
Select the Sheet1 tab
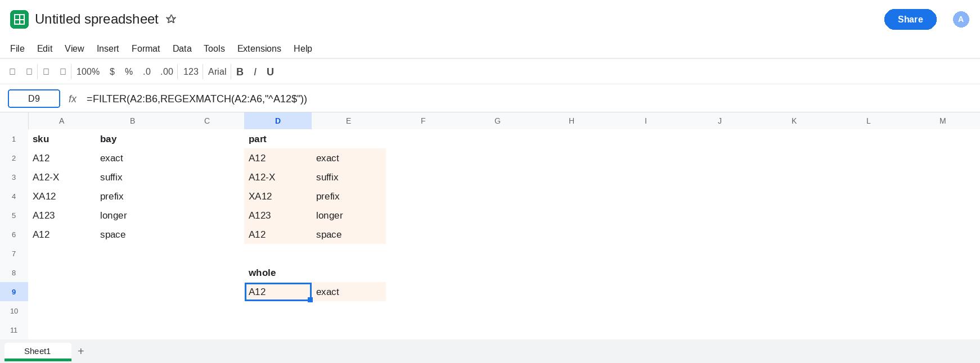tap(38, 351)
